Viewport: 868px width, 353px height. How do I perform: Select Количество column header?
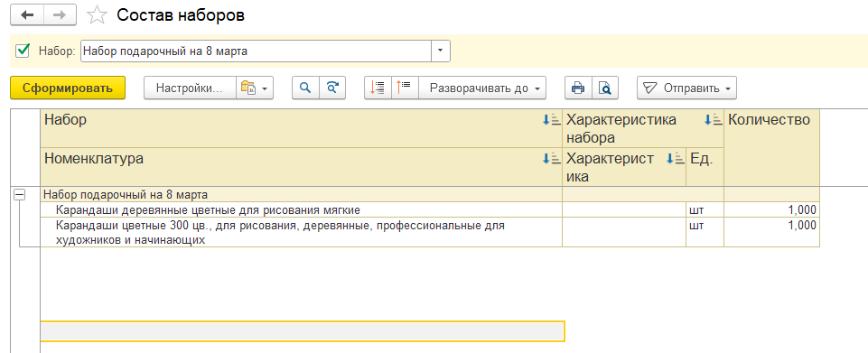click(x=771, y=147)
